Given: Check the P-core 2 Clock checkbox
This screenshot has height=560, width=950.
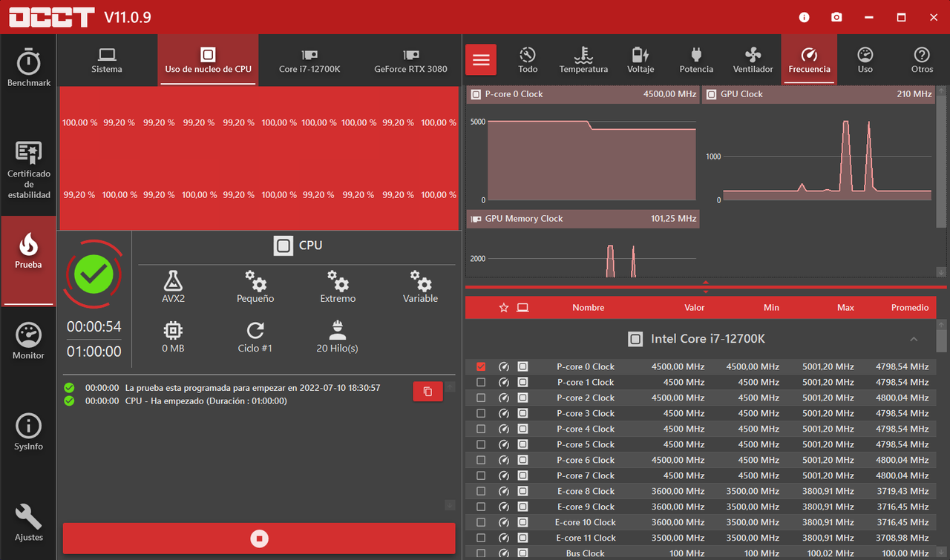Looking at the screenshot, I should click(x=481, y=398).
